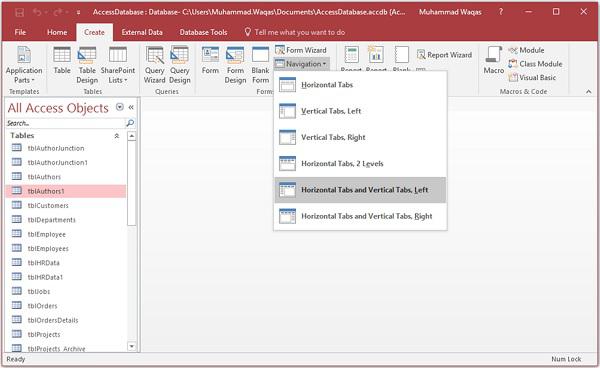
Task: Switch to the External Data tab
Action: pyautogui.click(x=142, y=32)
